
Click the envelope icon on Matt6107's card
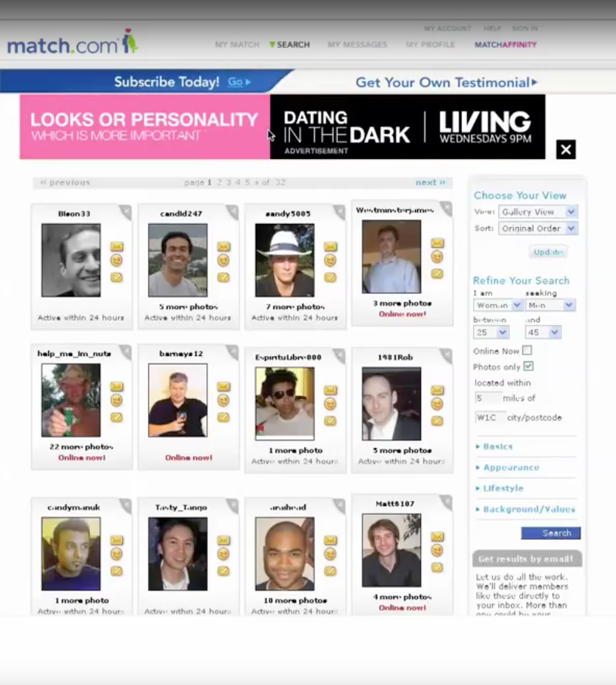click(437, 537)
